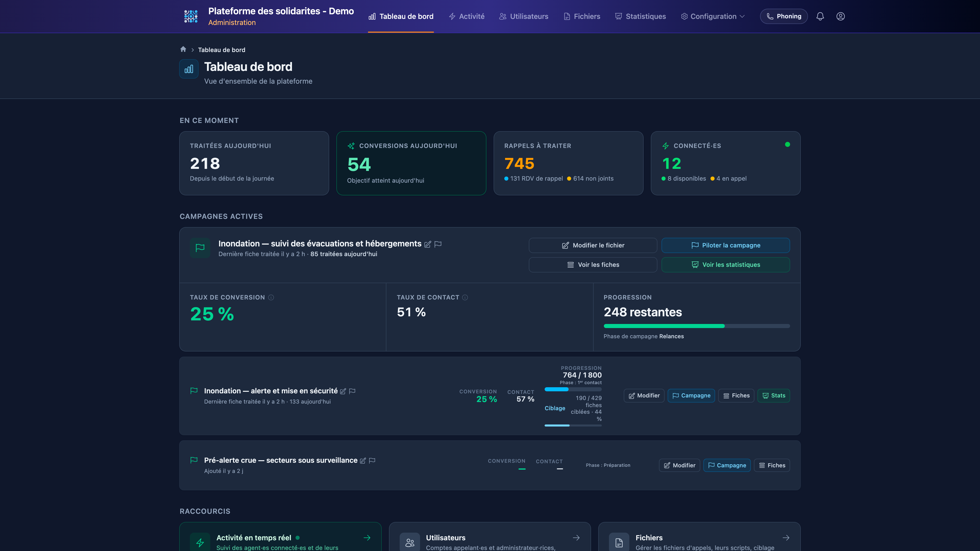Viewport: 980px width, 551px height.
Task: Click the 248 restantes progress bar
Action: point(696,326)
